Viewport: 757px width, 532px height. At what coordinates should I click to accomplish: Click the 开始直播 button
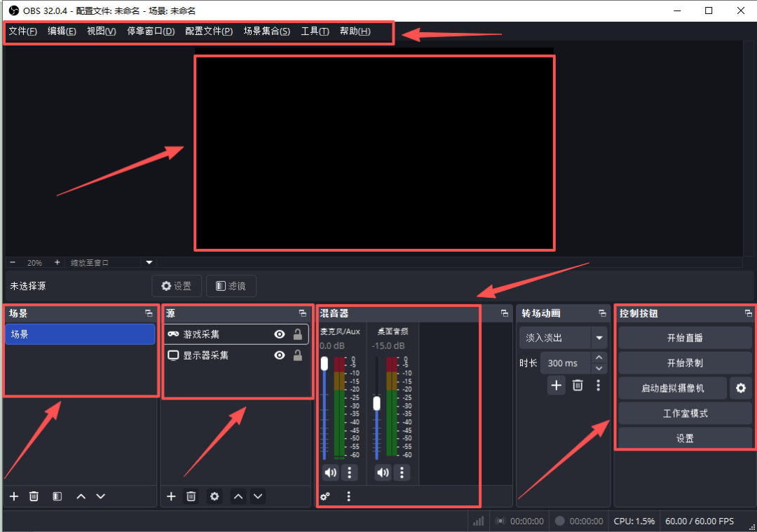point(684,337)
